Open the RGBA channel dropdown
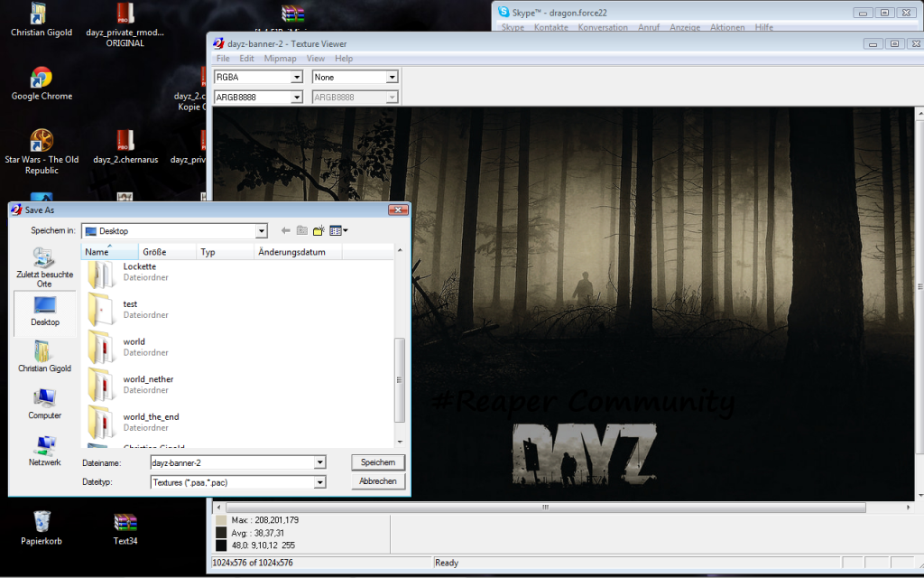The width and height of the screenshot is (924, 578). (x=296, y=78)
